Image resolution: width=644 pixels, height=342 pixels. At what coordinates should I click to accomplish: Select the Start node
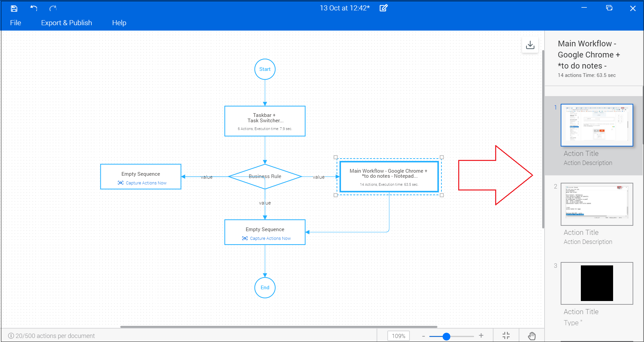click(265, 69)
